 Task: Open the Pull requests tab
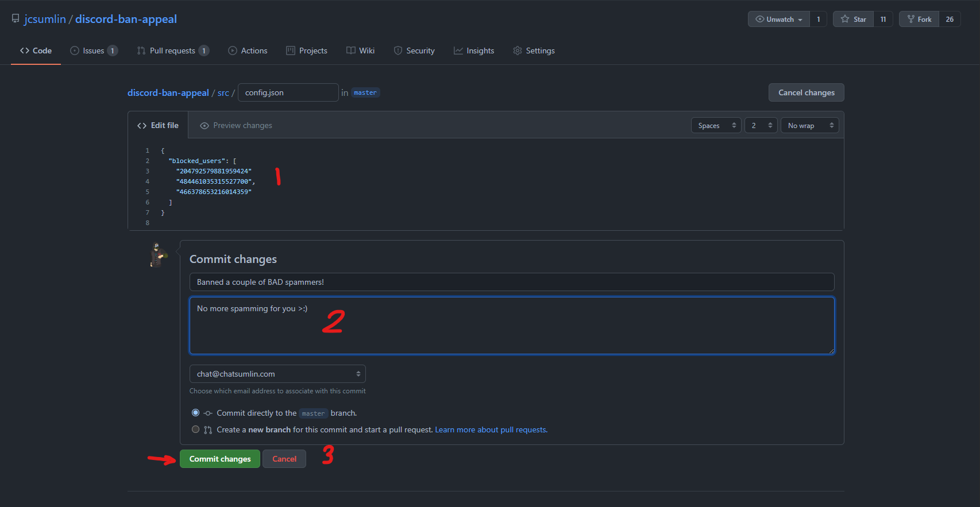coord(173,51)
